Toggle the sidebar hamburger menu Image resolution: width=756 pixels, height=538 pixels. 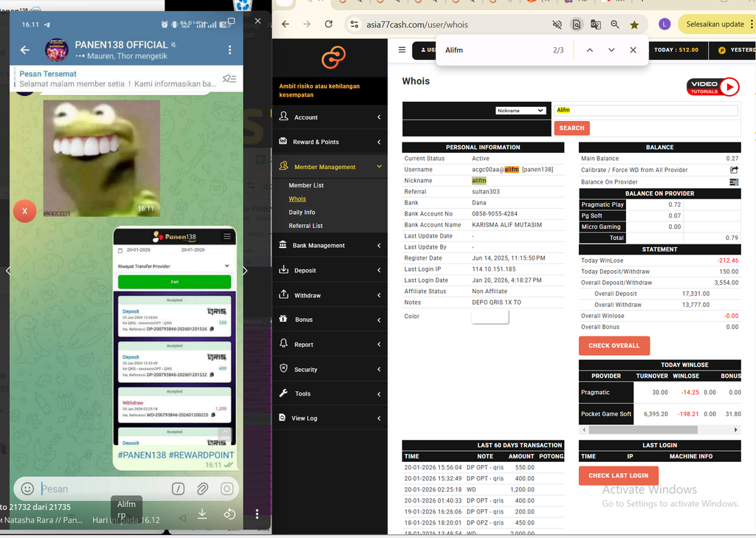[402, 49]
